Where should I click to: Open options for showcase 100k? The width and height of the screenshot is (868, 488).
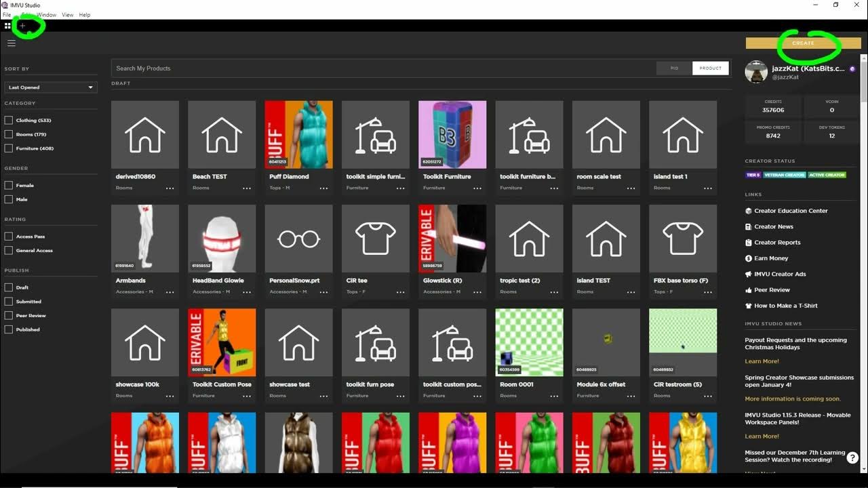click(x=170, y=396)
